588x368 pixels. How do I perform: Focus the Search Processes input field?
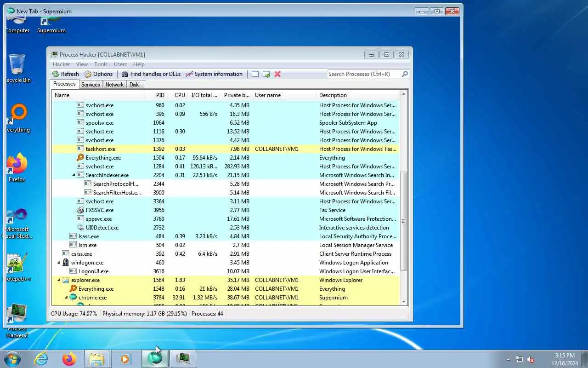364,74
